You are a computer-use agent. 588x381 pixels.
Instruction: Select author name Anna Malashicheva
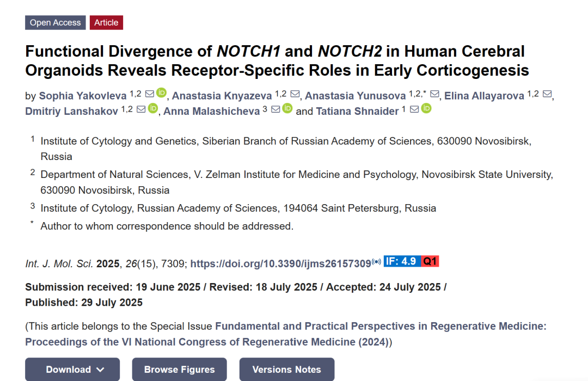pos(211,111)
